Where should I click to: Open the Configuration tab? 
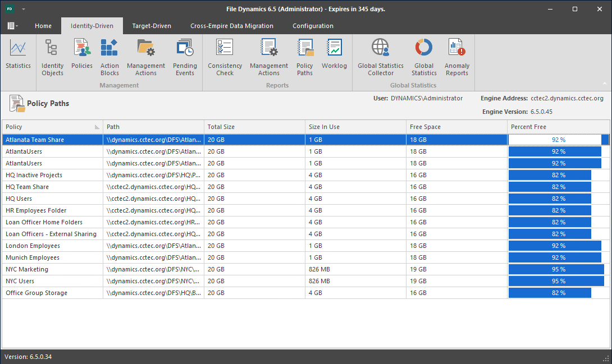[x=313, y=26]
